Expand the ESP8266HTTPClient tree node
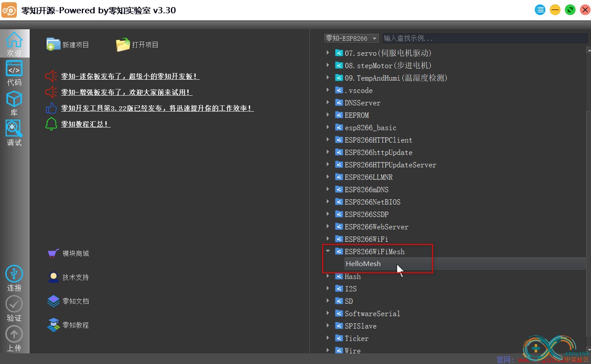591x364 pixels. pos(328,139)
